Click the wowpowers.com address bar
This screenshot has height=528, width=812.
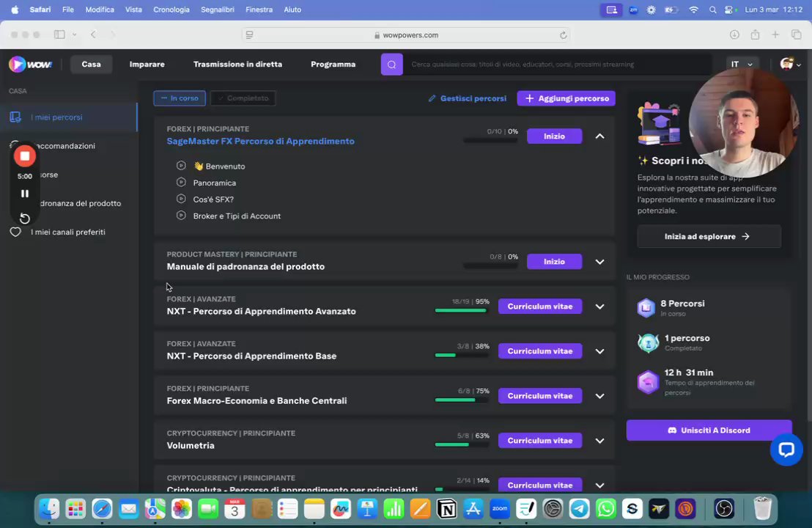point(406,34)
